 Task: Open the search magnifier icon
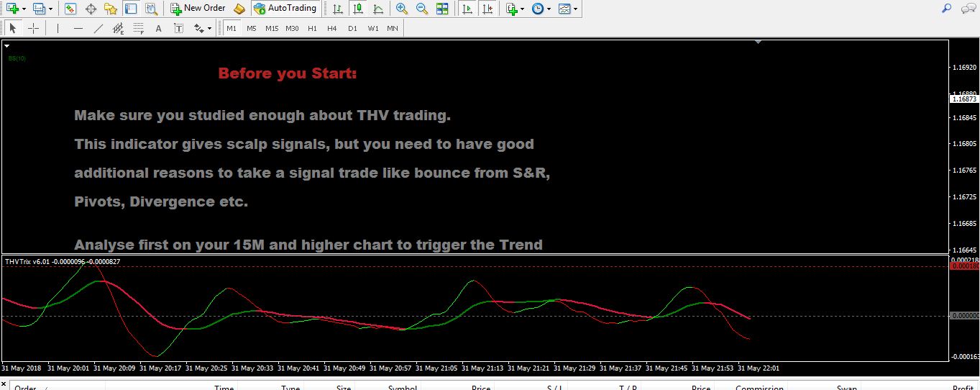(947, 9)
